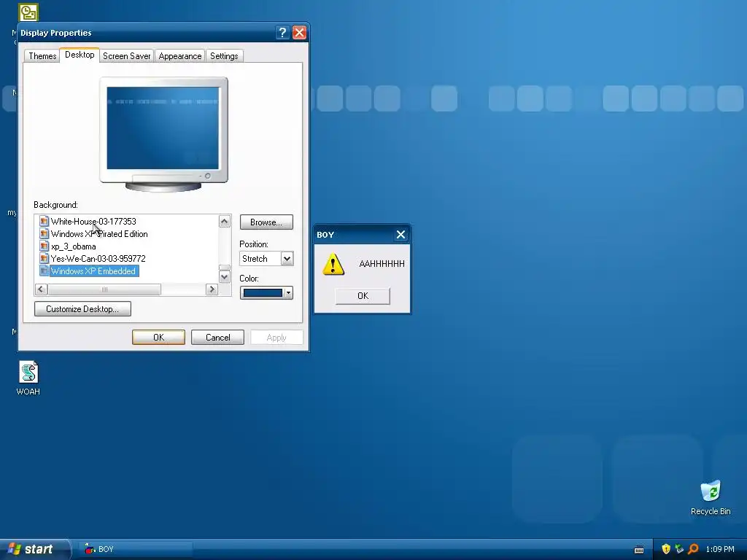Select Windows XP Pirated Edition background
The height and width of the screenshot is (560, 747).
[99, 234]
